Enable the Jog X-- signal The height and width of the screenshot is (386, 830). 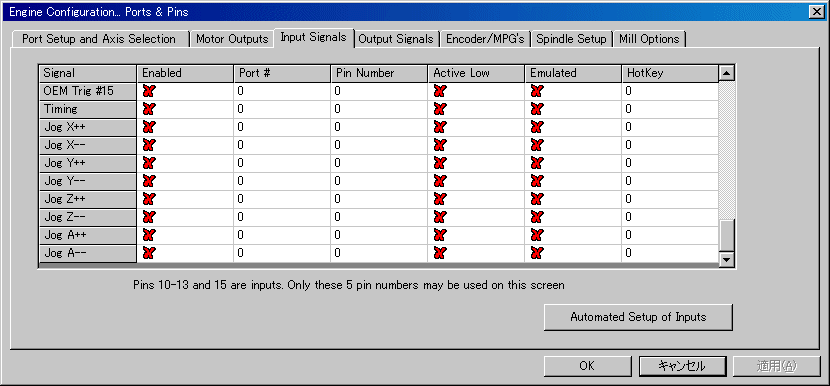click(149, 145)
